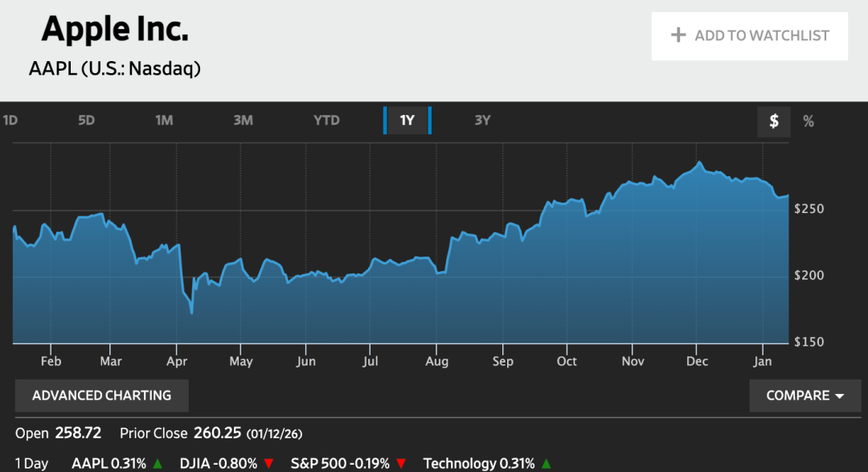Click the plus icon in Add to Watchlist
Image resolution: width=868 pixels, height=472 pixels.
coord(678,35)
